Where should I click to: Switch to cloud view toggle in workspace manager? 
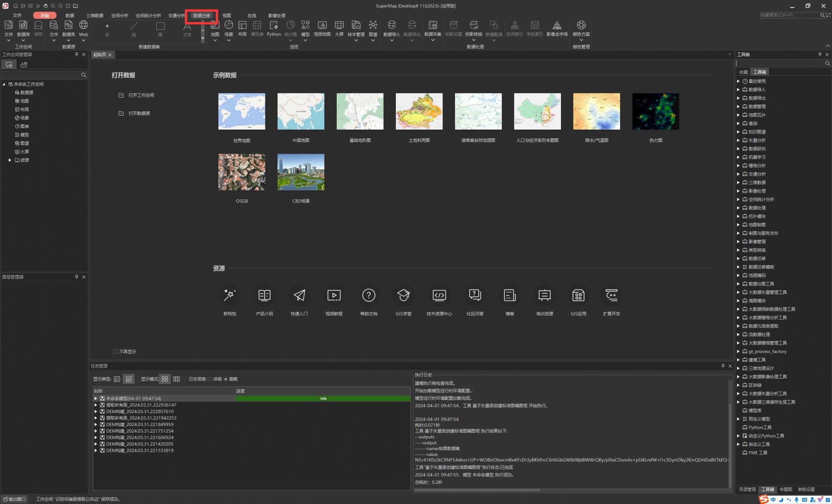(24, 64)
